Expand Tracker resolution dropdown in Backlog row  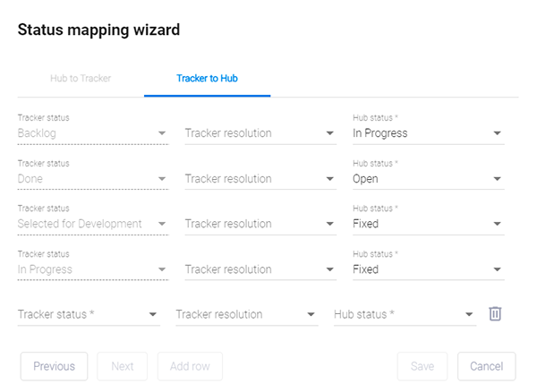[x=260, y=133]
